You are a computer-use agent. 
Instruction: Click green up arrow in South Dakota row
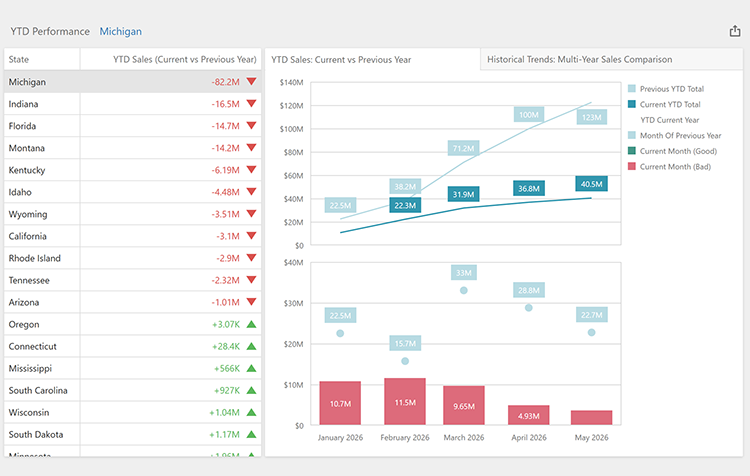pos(252,434)
